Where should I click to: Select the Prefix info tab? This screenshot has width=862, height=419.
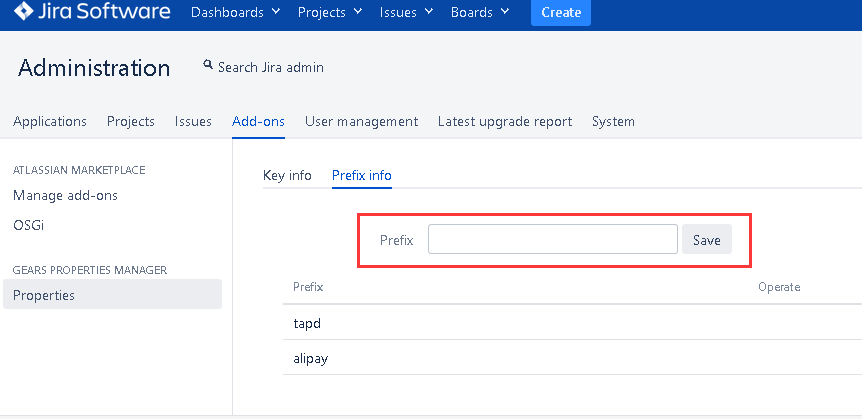[362, 175]
